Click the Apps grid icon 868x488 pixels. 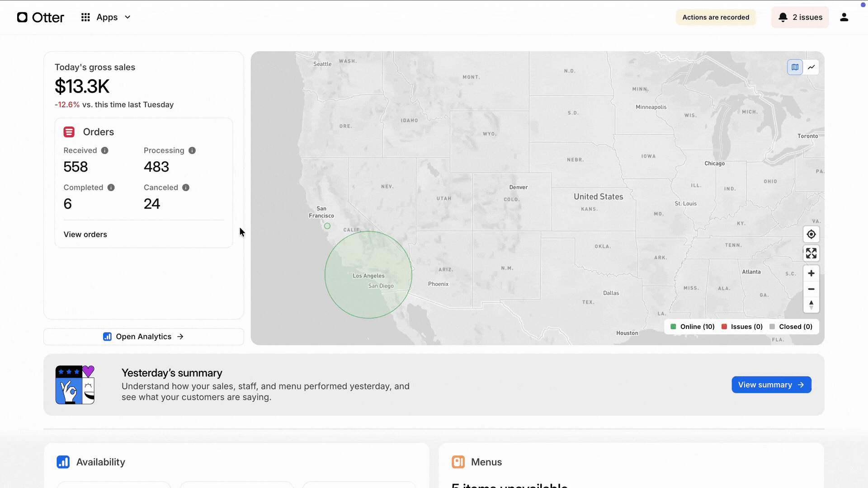tap(85, 17)
